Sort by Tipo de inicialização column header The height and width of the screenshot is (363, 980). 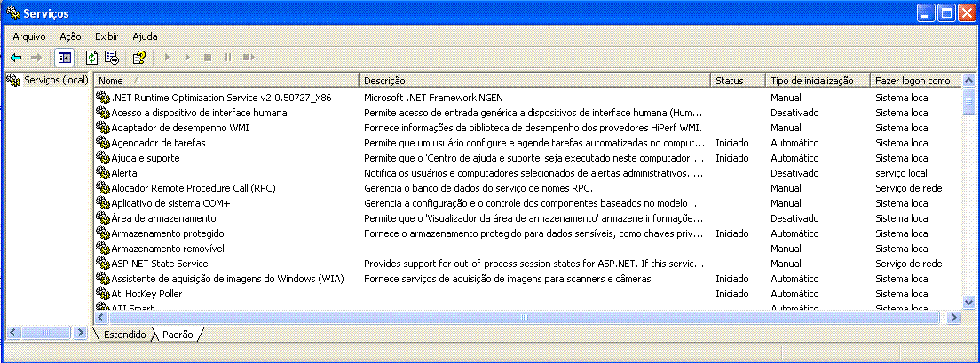tap(818, 81)
